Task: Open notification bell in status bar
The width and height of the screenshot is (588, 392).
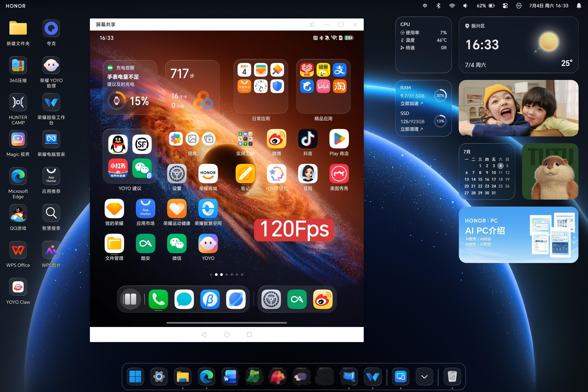Action: (x=579, y=6)
